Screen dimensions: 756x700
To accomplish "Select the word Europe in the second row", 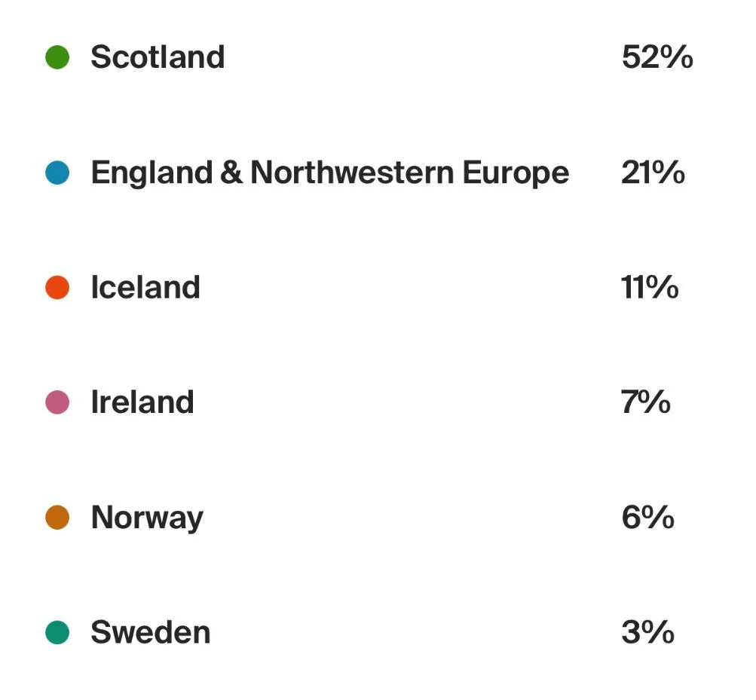I will click(516, 174).
